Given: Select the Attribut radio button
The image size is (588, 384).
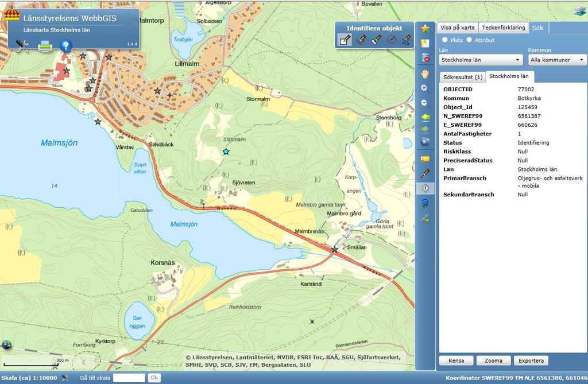Looking at the screenshot, I should coord(469,40).
